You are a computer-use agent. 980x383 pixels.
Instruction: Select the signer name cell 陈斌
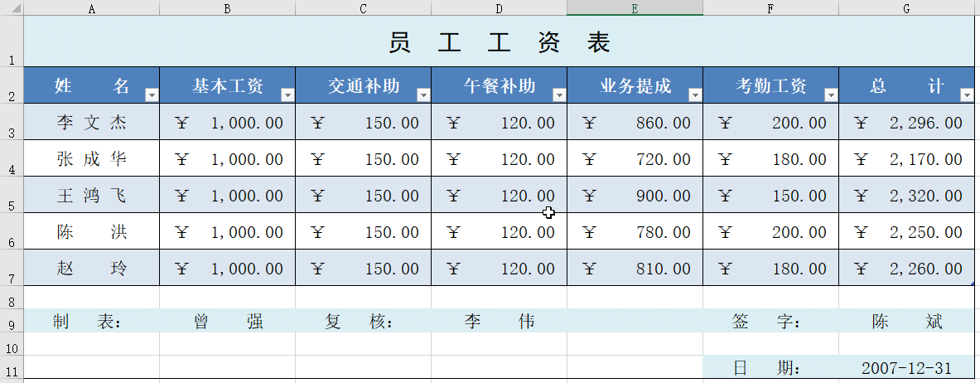click(x=906, y=322)
